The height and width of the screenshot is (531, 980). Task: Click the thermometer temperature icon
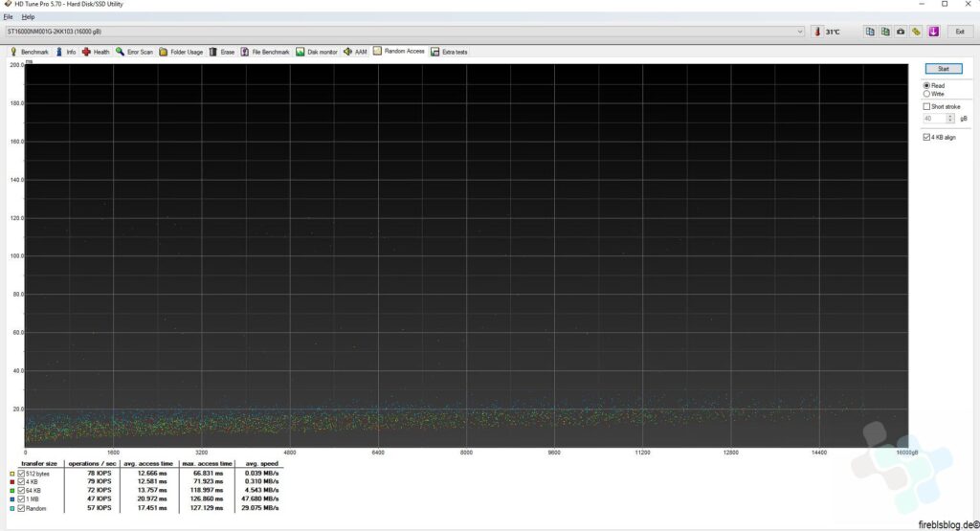coord(817,32)
